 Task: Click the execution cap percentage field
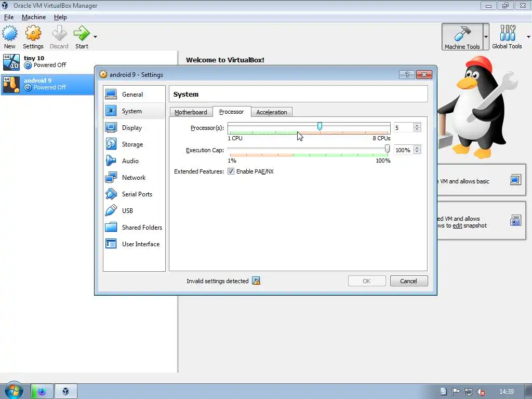coord(403,150)
